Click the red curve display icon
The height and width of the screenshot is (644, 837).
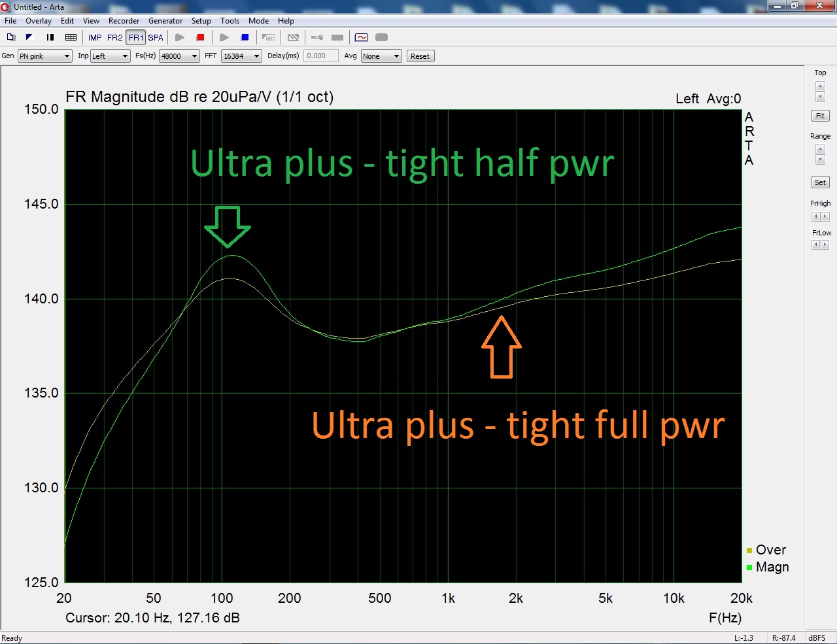[x=362, y=37]
